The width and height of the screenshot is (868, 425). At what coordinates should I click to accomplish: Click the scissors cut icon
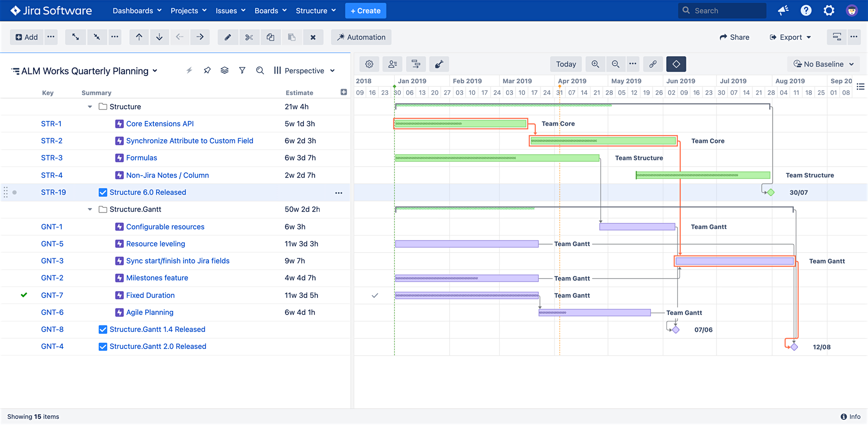coord(249,37)
